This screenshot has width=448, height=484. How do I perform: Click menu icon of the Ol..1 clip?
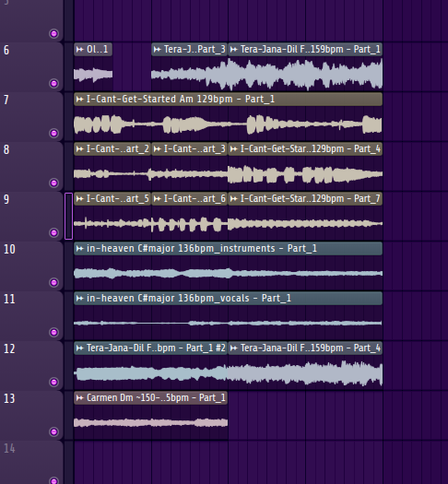(x=80, y=50)
